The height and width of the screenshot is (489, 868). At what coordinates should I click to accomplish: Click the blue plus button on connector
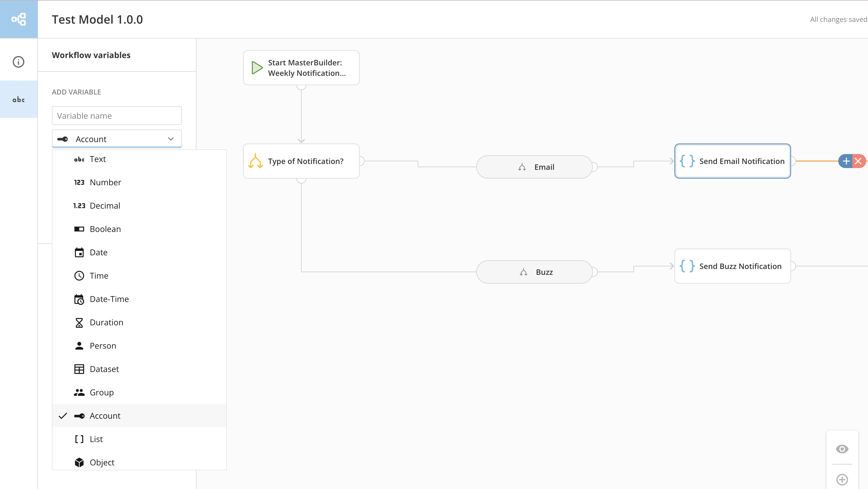tap(846, 161)
